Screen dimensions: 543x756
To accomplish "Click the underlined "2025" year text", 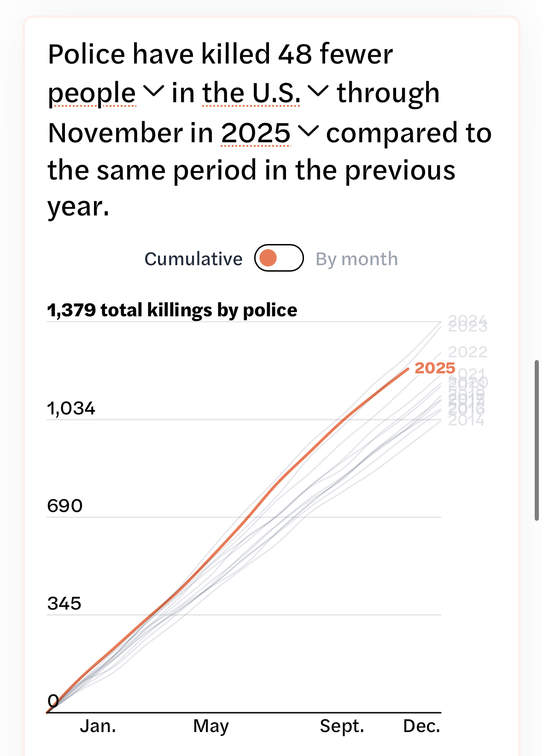I will click(256, 134).
